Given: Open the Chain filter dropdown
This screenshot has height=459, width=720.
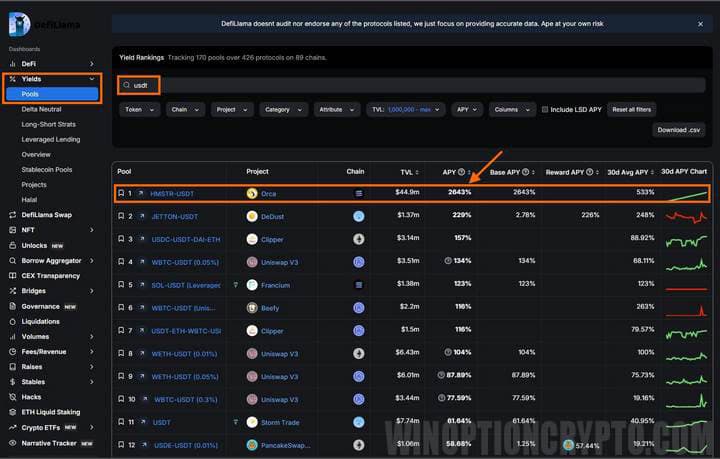Looking at the screenshot, I should pos(184,109).
